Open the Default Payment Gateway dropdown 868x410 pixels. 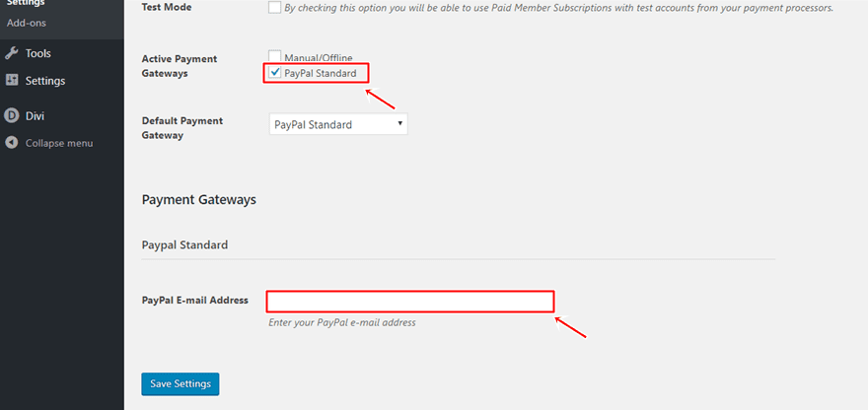tap(338, 124)
